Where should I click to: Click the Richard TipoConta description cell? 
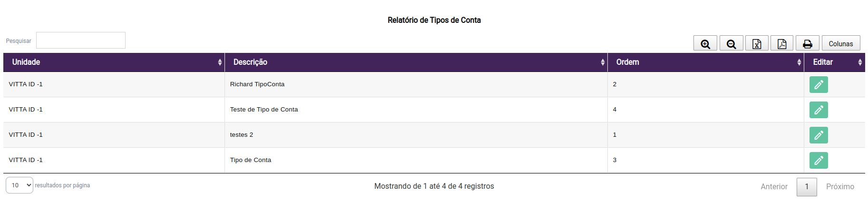coord(257,84)
